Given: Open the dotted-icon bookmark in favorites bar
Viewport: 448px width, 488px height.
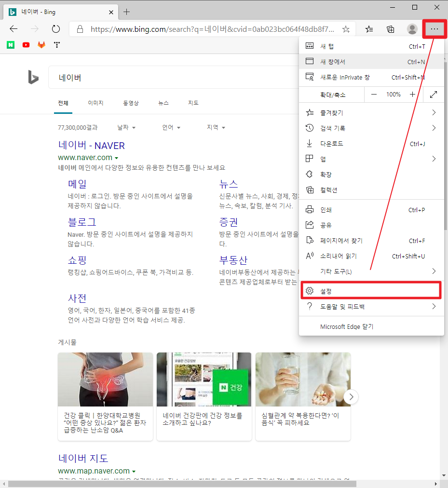Looking at the screenshot, I should pyautogui.click(x=56, y=45).
